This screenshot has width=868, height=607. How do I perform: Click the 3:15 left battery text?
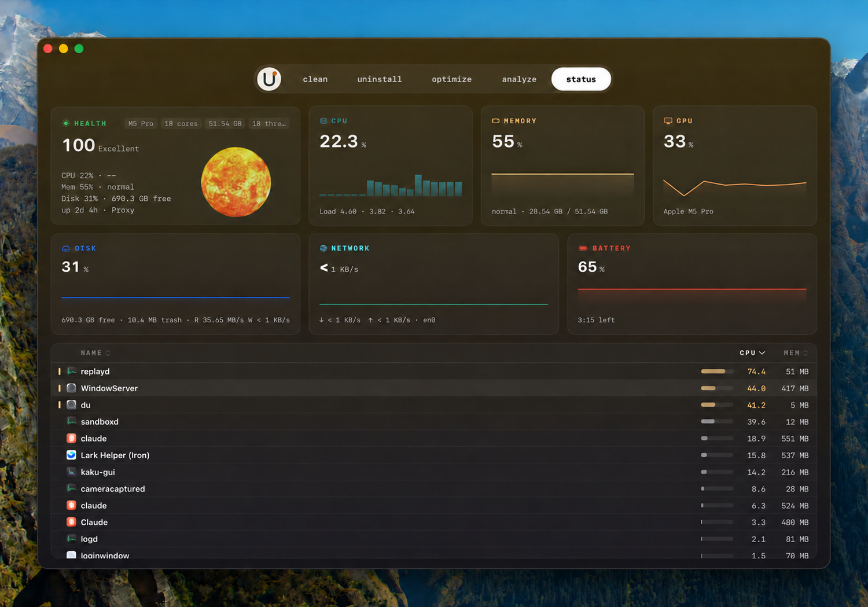596,320
